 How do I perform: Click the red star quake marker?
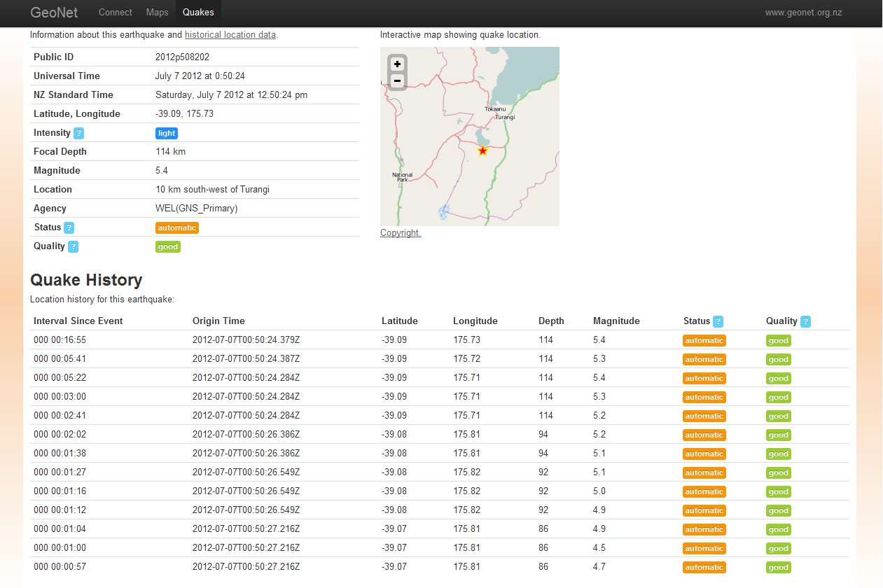(482, 150)
